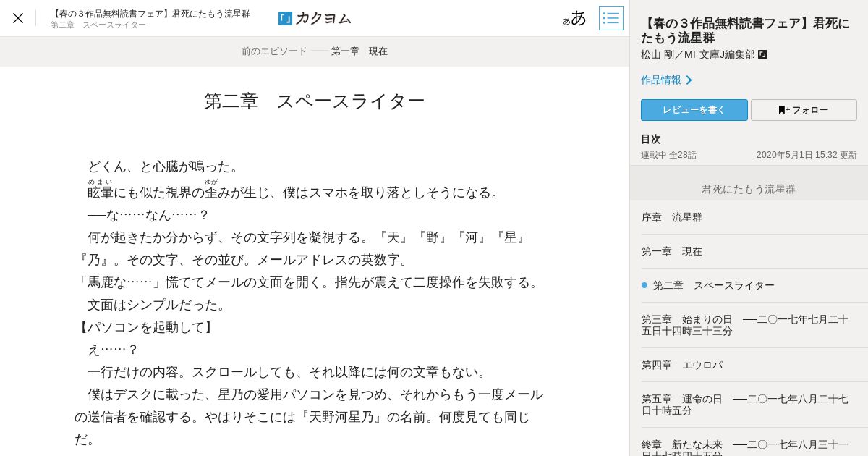
Task: Click the header subtitle 第二章 スペースライター
Action: coord(98,25)
